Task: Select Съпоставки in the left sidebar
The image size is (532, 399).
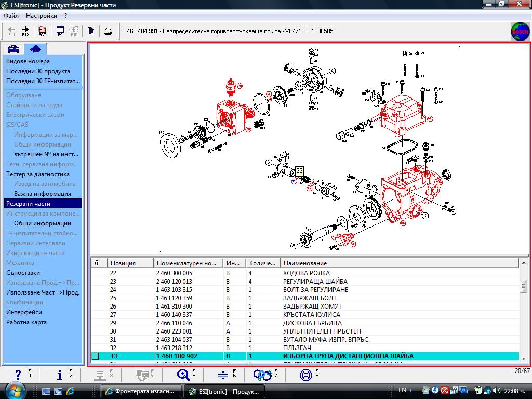Action: pyautogui.click(x=23, y=273)
